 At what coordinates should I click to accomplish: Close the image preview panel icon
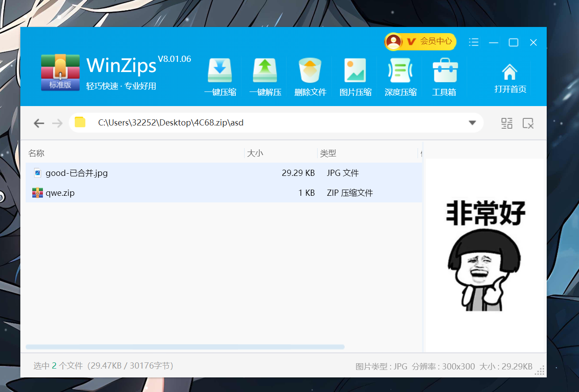528,123
